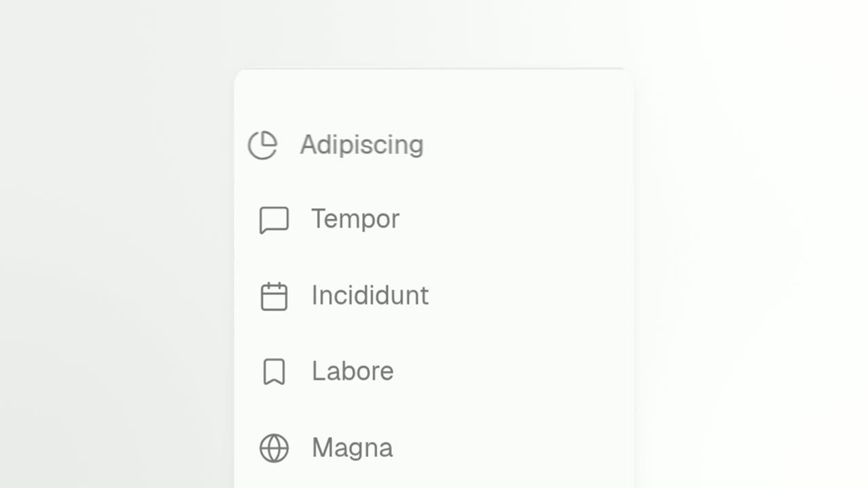868x488 pixels.
Task: Choose the Magna menu item
Action: 434,448
